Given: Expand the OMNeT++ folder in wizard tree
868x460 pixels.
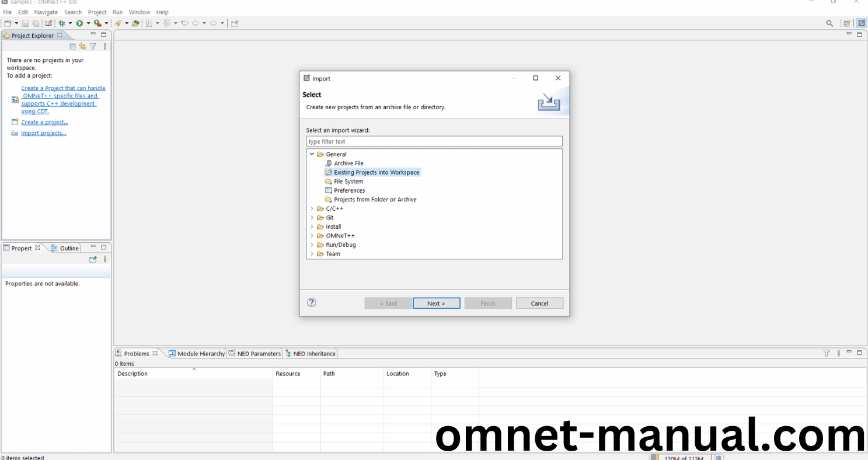Looking at the screenshot, I should click(312, 236).
